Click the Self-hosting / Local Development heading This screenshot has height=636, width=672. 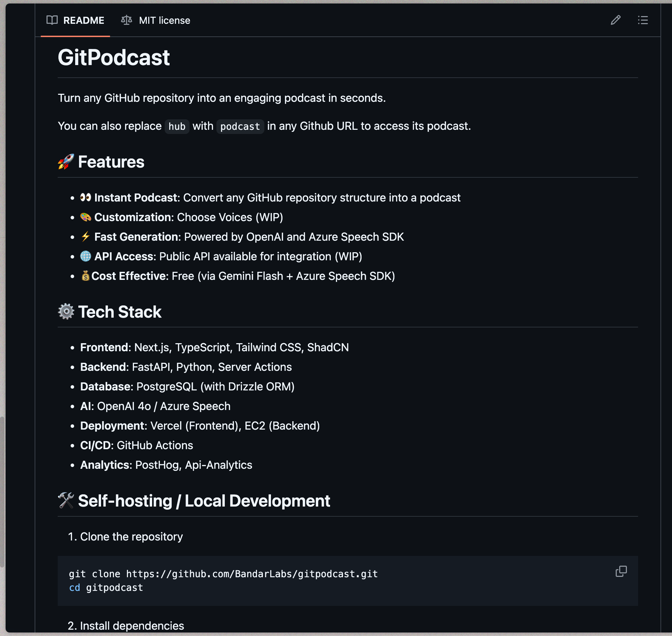[x=204, y=501]
